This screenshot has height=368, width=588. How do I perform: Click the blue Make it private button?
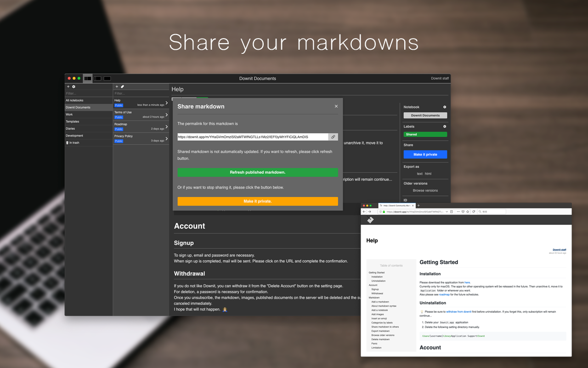tap(425, 155)
